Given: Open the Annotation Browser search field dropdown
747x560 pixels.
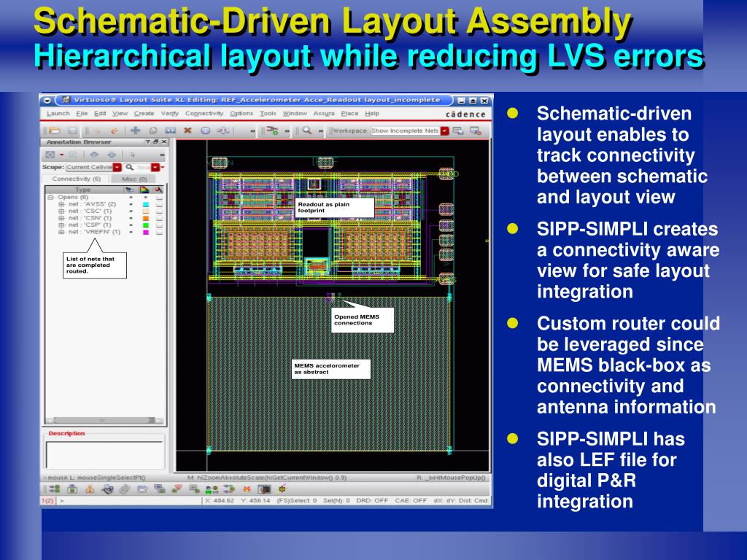Looking at the screenshot, I should pyautogui.click(x=155, y=167).
